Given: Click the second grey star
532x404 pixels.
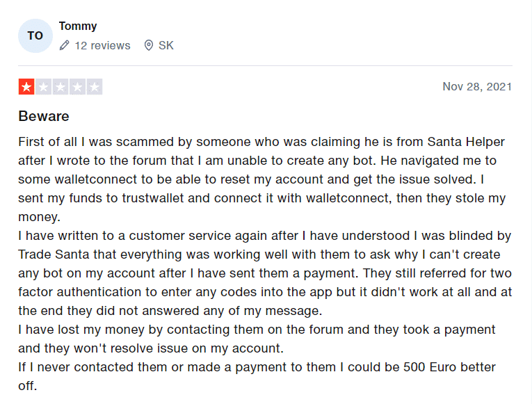Looking at the screenshot, I should pos(43,87).
